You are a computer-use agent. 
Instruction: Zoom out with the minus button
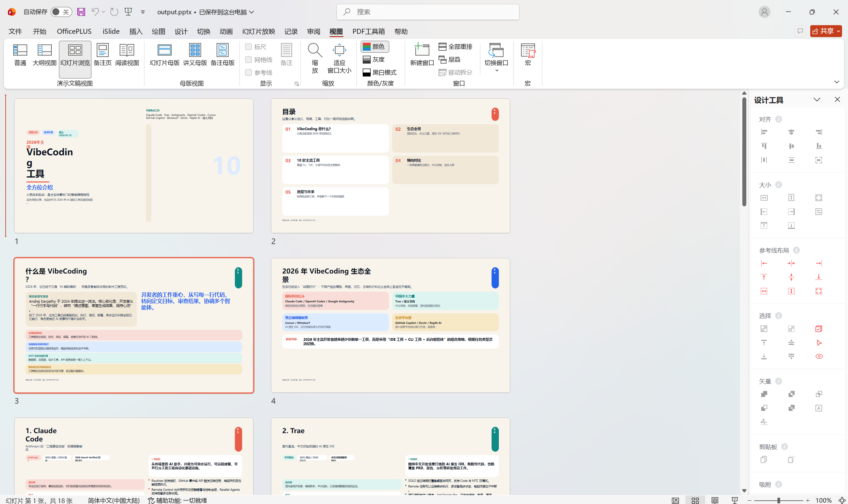point(749,500)
